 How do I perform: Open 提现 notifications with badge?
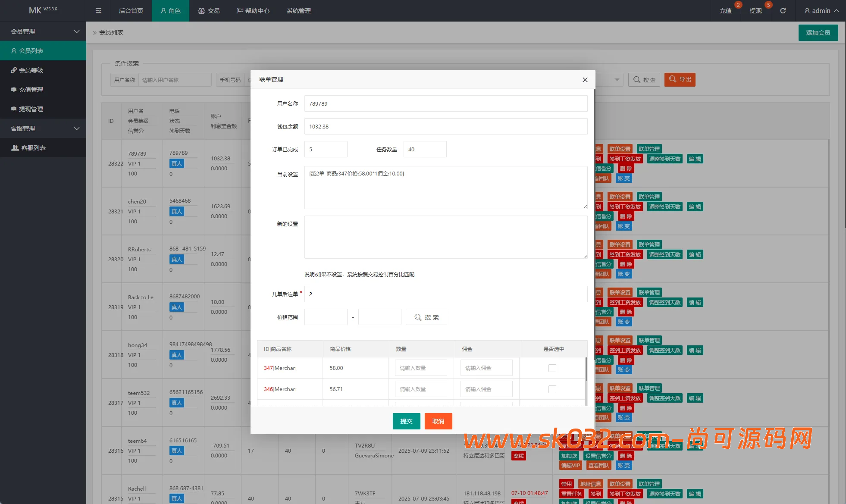tap(755, 11)
